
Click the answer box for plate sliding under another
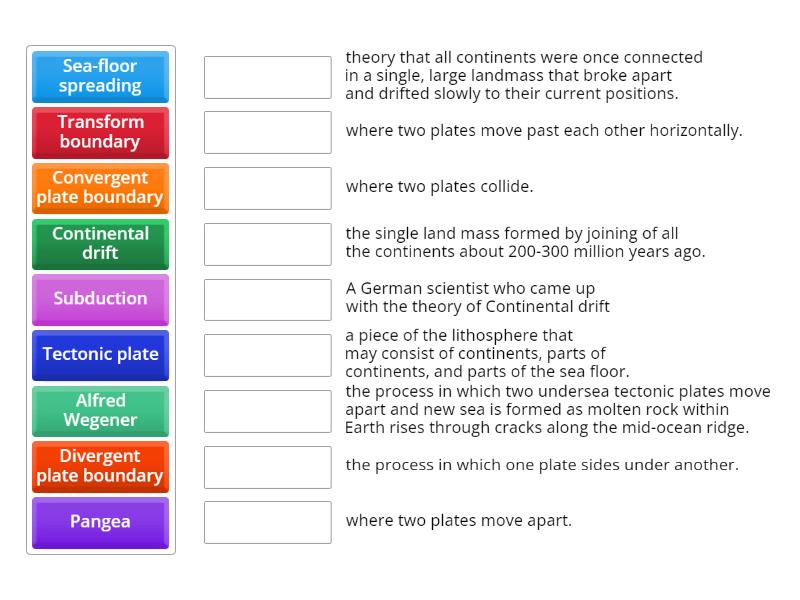pyautogui.click(x=267, y=466)
